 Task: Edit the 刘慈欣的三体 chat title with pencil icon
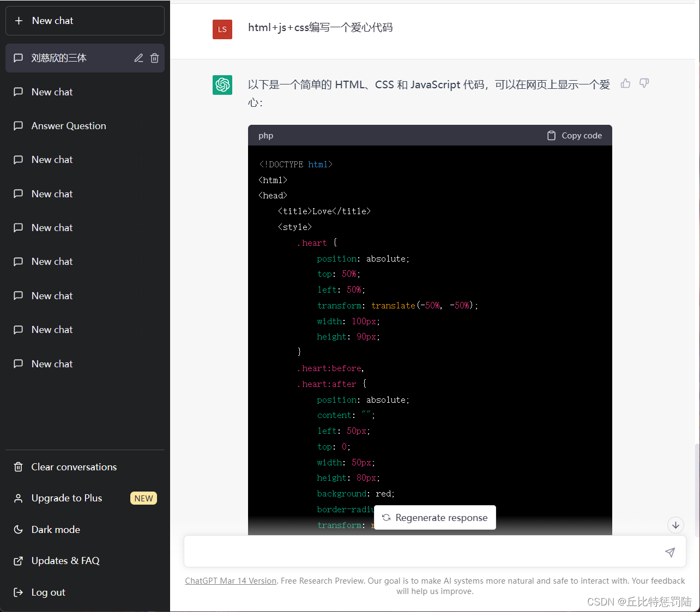138,58
